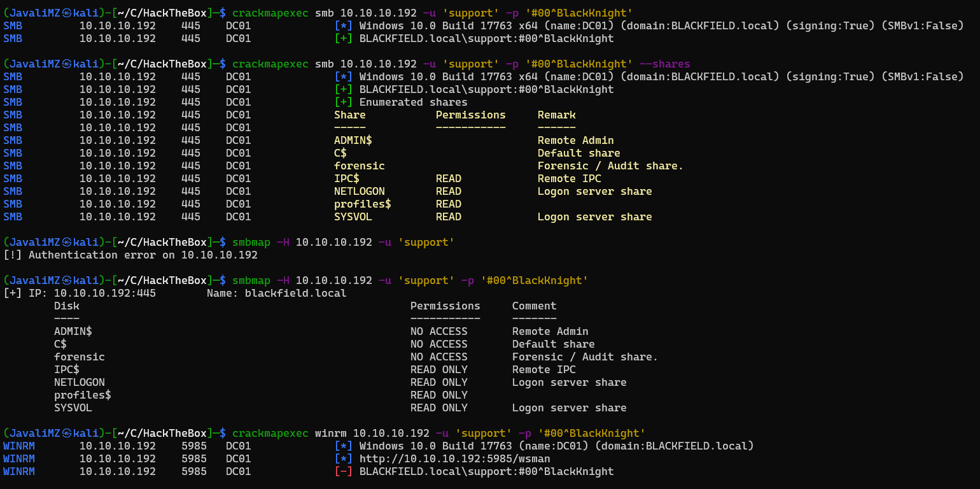Click 'READ ONLY' on the SYSVOL row
The height and width of the screenshot is (489, 980).
(439, 407)
